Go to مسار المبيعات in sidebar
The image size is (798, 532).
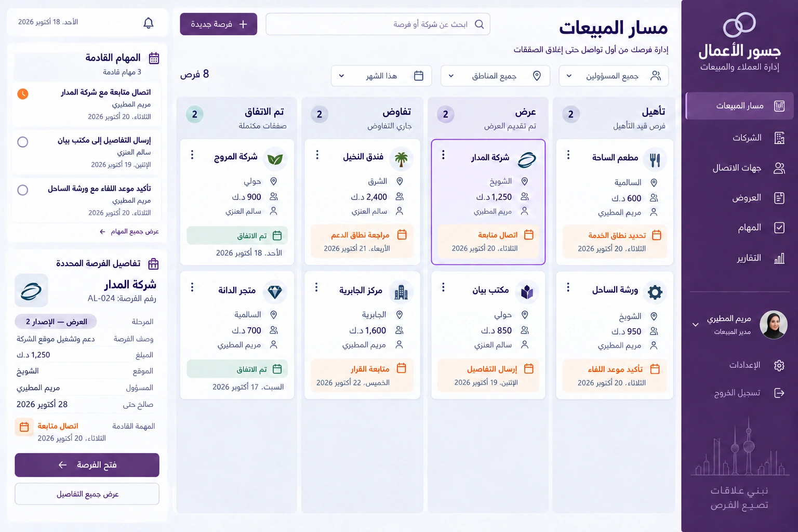739,106
